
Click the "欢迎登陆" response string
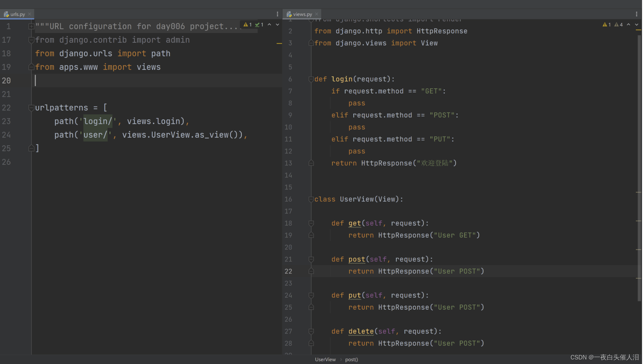point(435,163)
